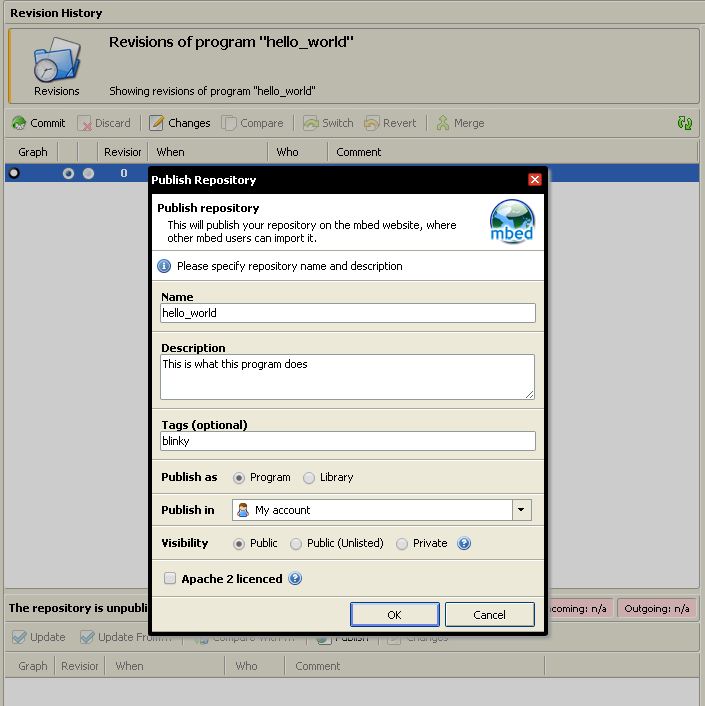Viewport: 705px width, 706px height.
Task: Close the Publish Repository dialog
Action: [x=535, y=180]
